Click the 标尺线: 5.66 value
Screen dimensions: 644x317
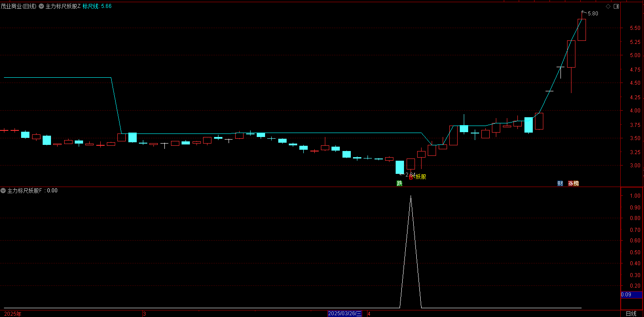click(97, 7)
